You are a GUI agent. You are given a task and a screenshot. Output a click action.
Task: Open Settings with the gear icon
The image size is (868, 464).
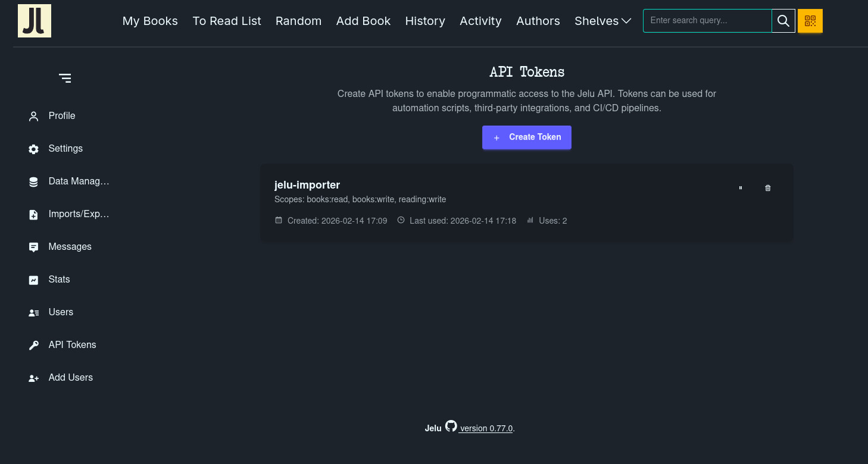point(35,149)
